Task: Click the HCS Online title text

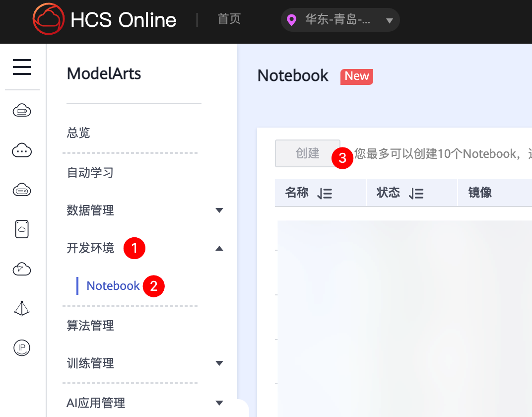Action: pyautogui.click(x=124, y=20)
